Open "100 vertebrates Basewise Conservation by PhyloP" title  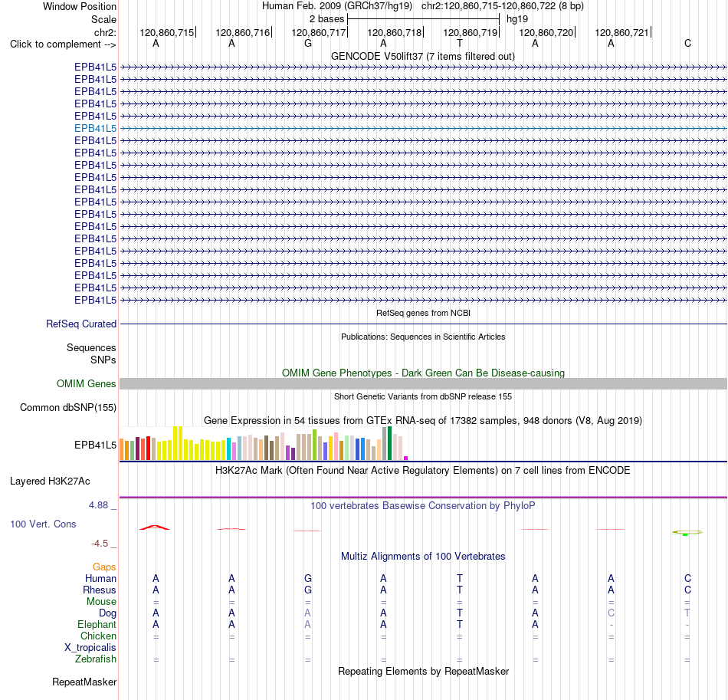pyautogui.click(x=423, y=506)
